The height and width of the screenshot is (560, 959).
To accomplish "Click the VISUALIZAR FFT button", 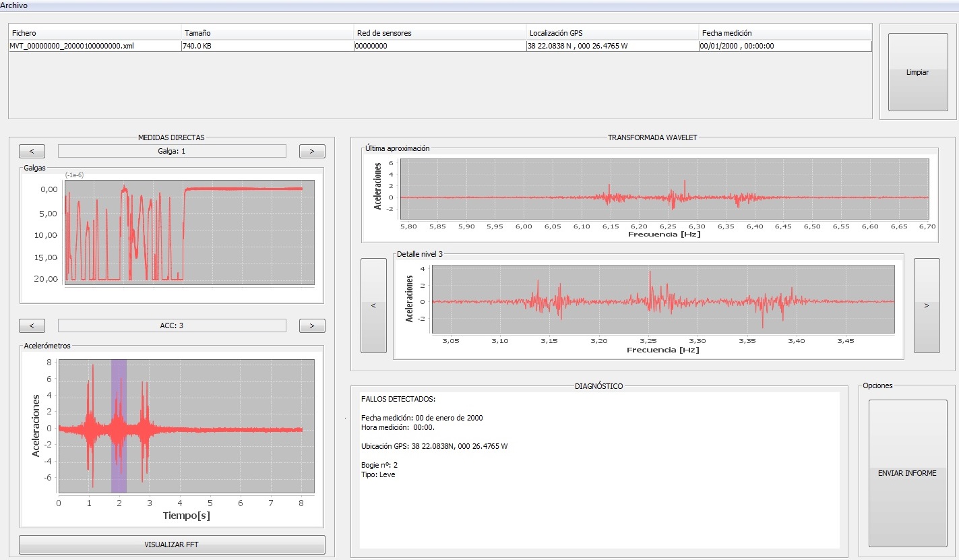I will point(172,545).
